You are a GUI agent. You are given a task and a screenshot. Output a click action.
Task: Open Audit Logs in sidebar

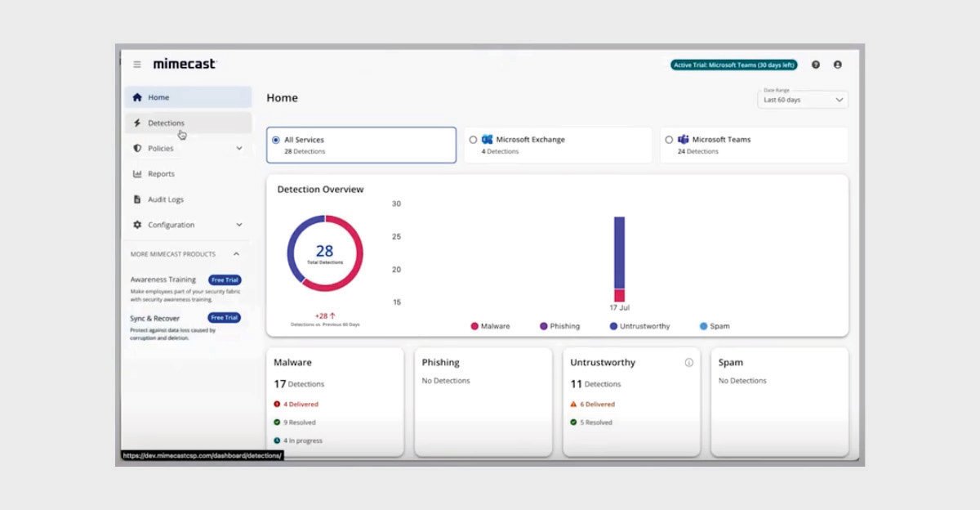(x=188, y=199)
